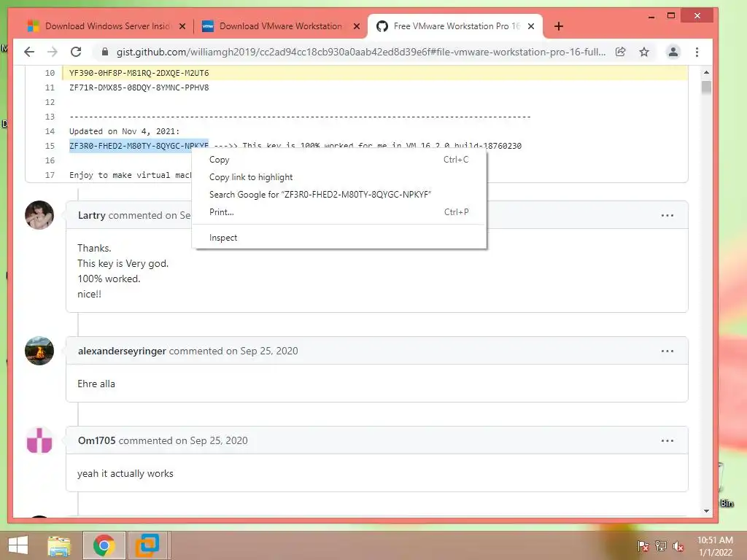Image resolution: width=747 pixels, height=560 pixels.
Task: Choose Copy from the context menu
Action: [x=338, y=160]
